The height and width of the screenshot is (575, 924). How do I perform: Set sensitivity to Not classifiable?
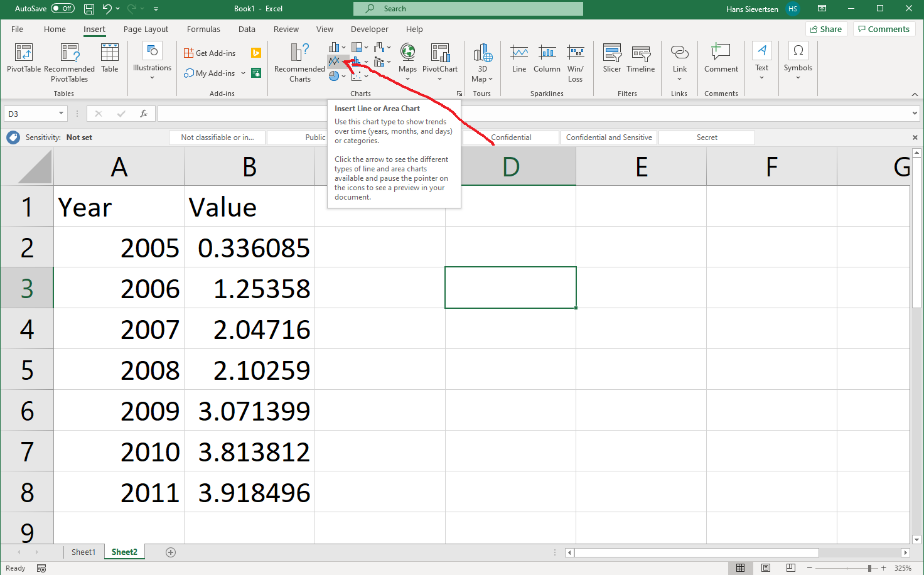[x=217, y=137]
